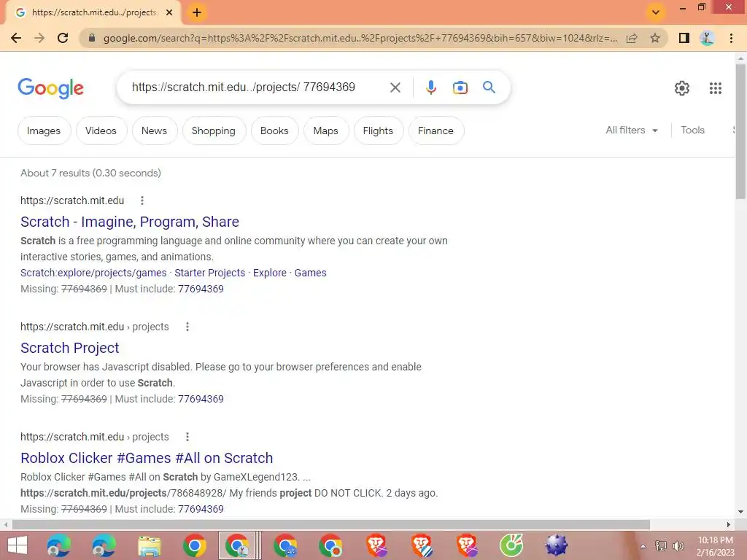The image size is (747, 560).
Task: Open Roblox Clicker #Games #All on Scratch
Action: 147,458
